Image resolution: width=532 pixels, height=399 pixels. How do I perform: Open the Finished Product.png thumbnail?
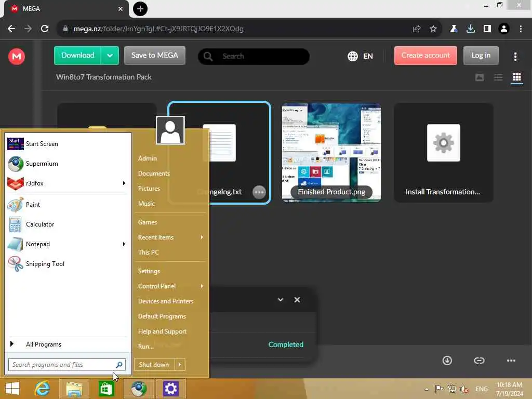(331, 153)
